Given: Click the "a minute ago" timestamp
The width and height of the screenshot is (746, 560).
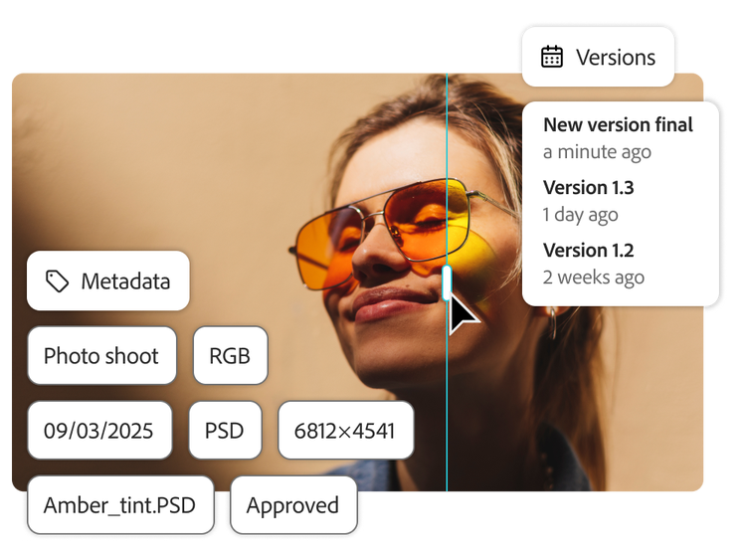Looking at the screenshot, I should tap(597, 152).
